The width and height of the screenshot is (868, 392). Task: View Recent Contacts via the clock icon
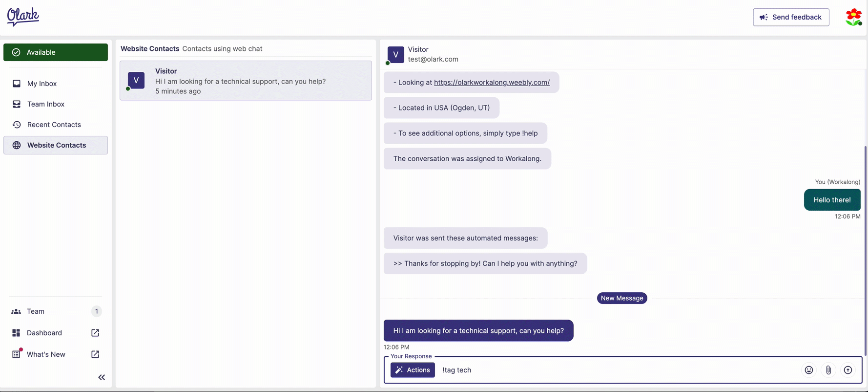[17, 124]
